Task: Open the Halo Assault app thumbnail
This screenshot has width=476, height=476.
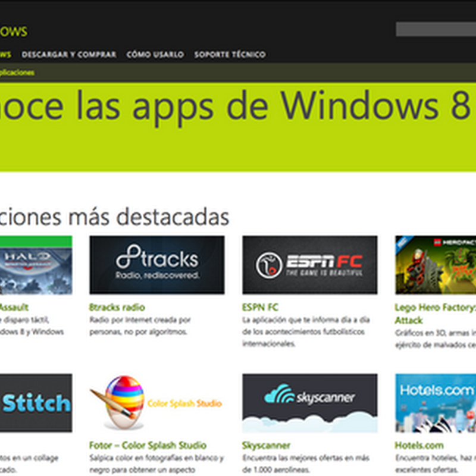Action: pyautogui.click(x=36, y=265)
